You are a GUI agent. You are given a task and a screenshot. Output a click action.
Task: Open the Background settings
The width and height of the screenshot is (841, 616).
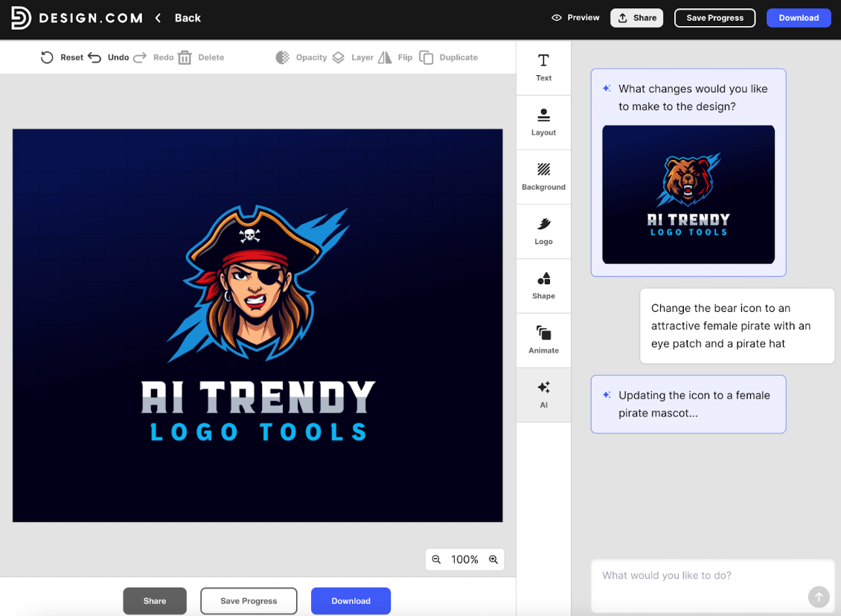click(543, 176)
